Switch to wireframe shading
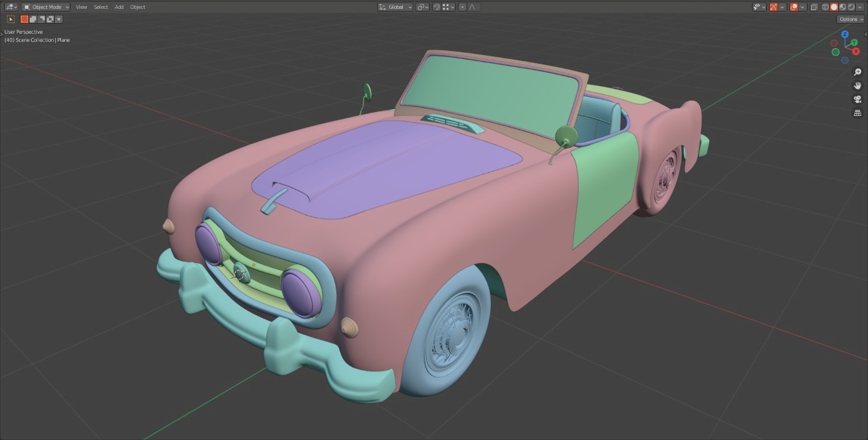868x440 pixels. (825, 7)
